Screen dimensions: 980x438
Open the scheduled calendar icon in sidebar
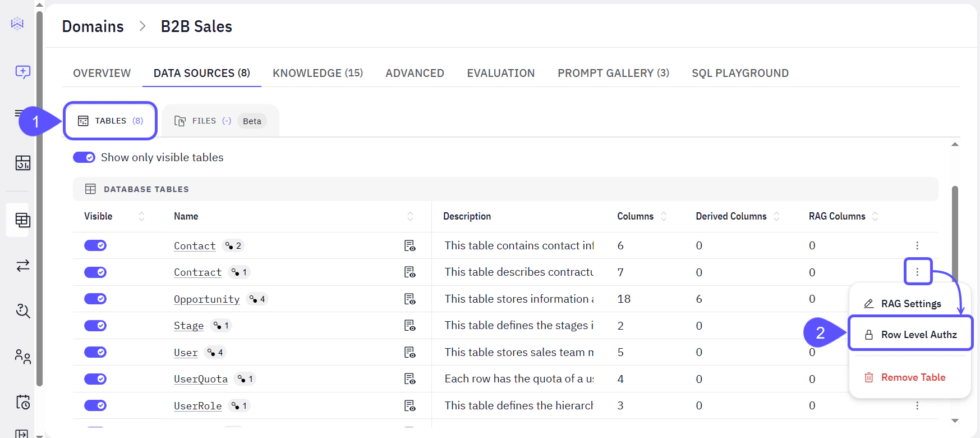click(x=22, y=402)
